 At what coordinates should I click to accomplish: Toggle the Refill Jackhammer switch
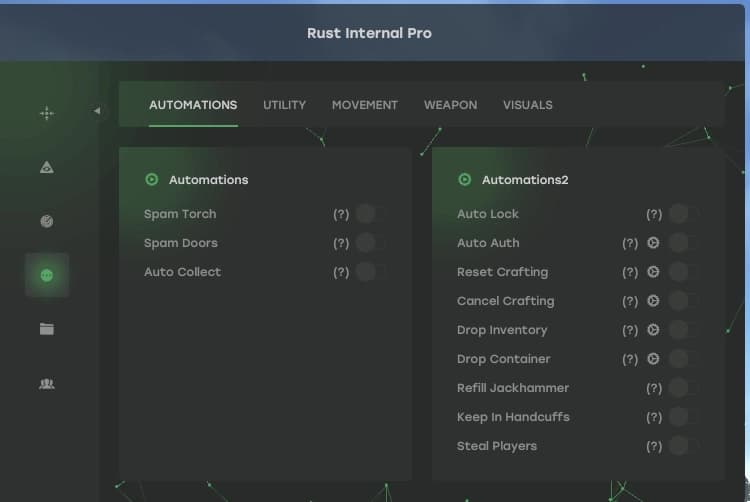(x=679, y=388)
